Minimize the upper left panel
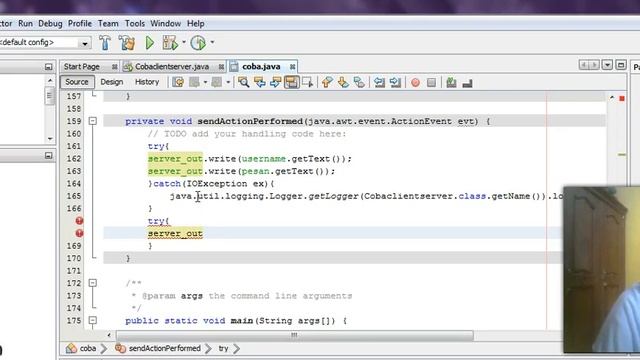The width and height of the screenshot is (640, 360). coord(49,67)
